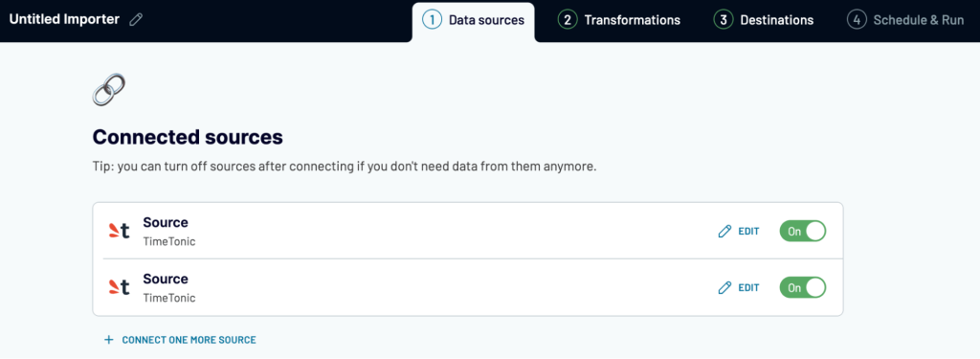Screen dimensions: 980x359
Task: Click the Untitled Importer title text
Action: [64, 19]
